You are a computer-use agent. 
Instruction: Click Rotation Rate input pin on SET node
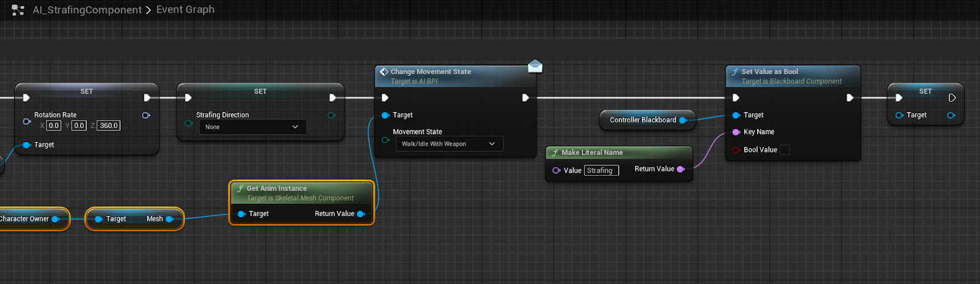click(x=26, y=121)
